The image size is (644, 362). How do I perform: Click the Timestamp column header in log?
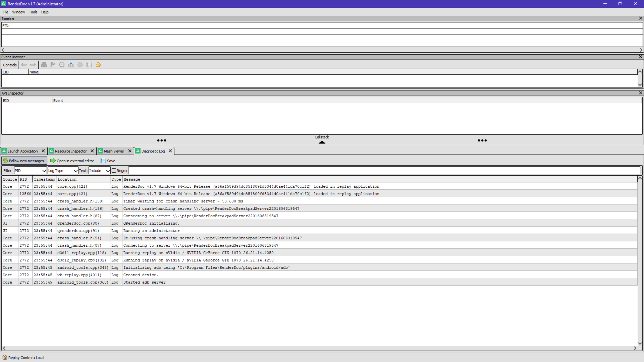click(44, 179)
